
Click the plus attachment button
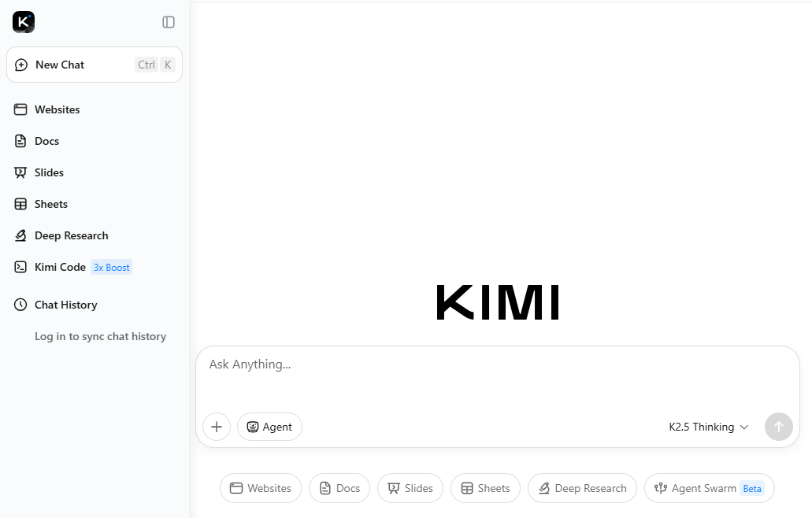pos(217,427)
